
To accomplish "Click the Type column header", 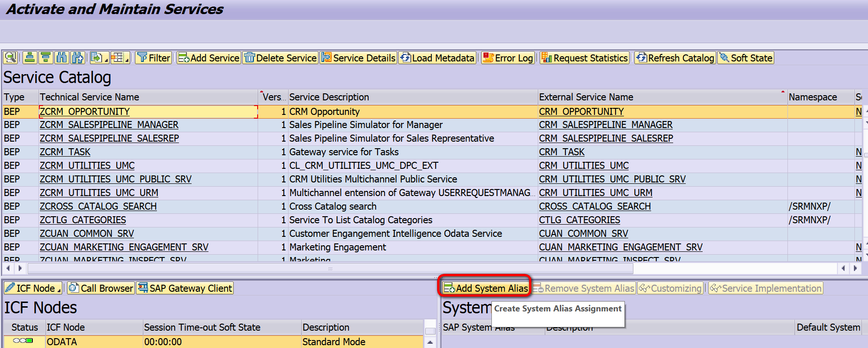I will point(20,97).
